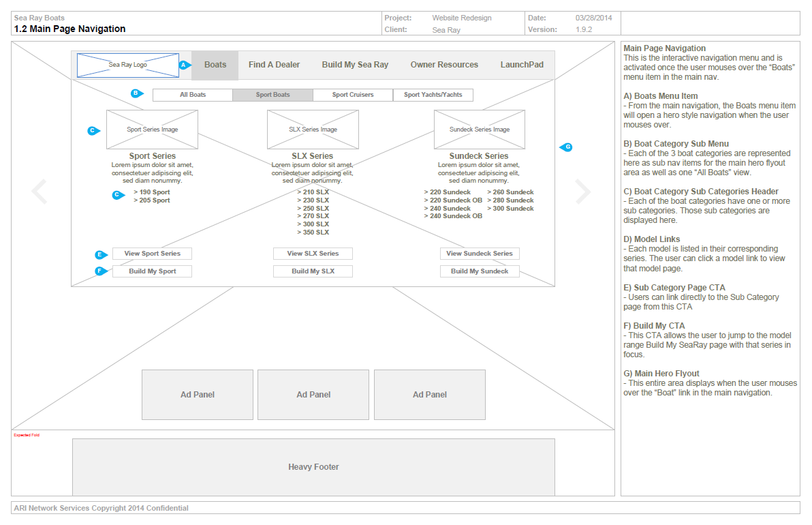Click the middle Ad Panel
This screenshot has width=812, height=525.
coord(313,394)
